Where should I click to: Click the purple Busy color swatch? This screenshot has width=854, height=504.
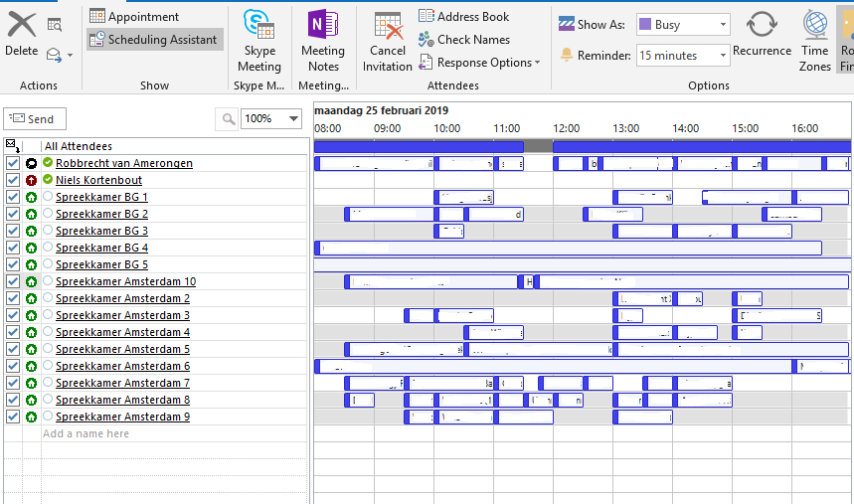[x=645, y=25]
